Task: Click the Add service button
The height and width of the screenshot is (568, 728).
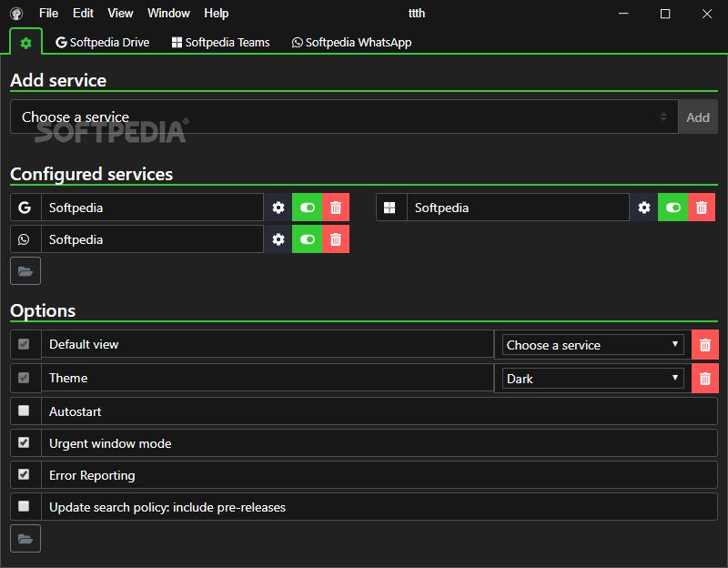Action: (x=698, y=117)
